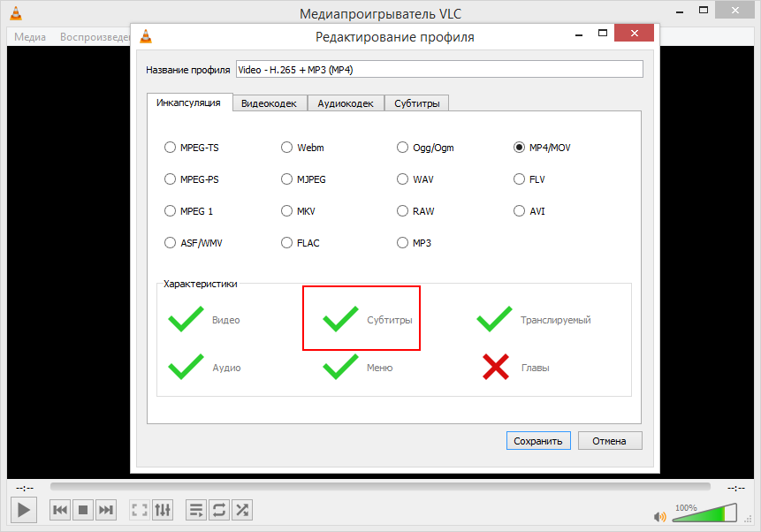Select the MP4/MOV encapsulation option

coord(542,147)
